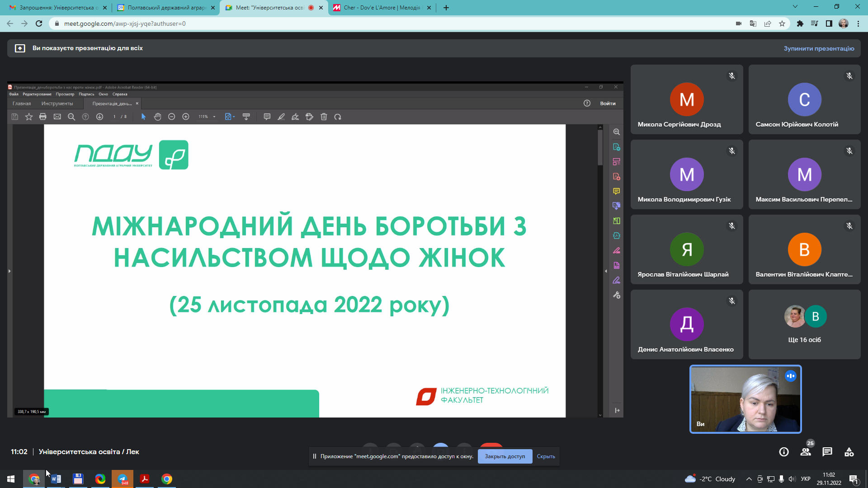Click Organize Pages icon in Acrobat side panel
The image size is (868, 488).
[x=617, y=221]
